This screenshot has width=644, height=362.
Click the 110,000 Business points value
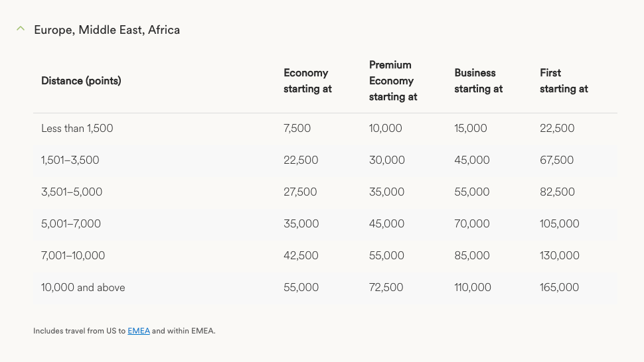click(473, 288)
